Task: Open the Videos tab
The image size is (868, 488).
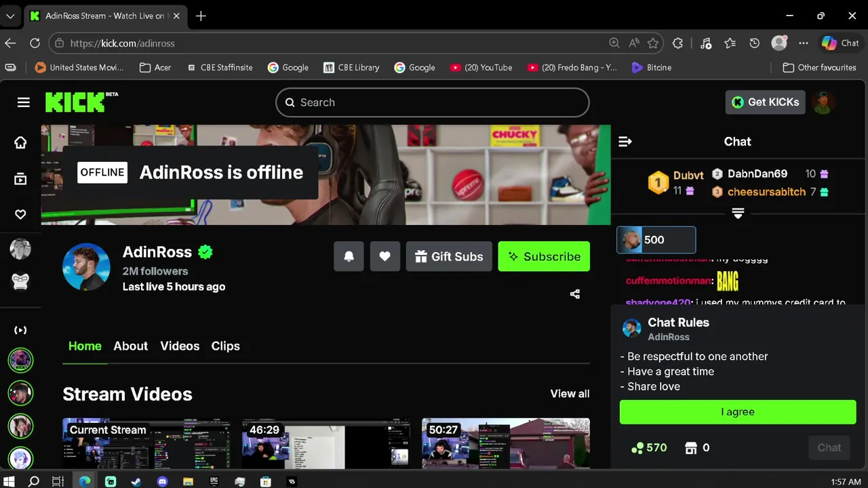Action: coord(180,346)
